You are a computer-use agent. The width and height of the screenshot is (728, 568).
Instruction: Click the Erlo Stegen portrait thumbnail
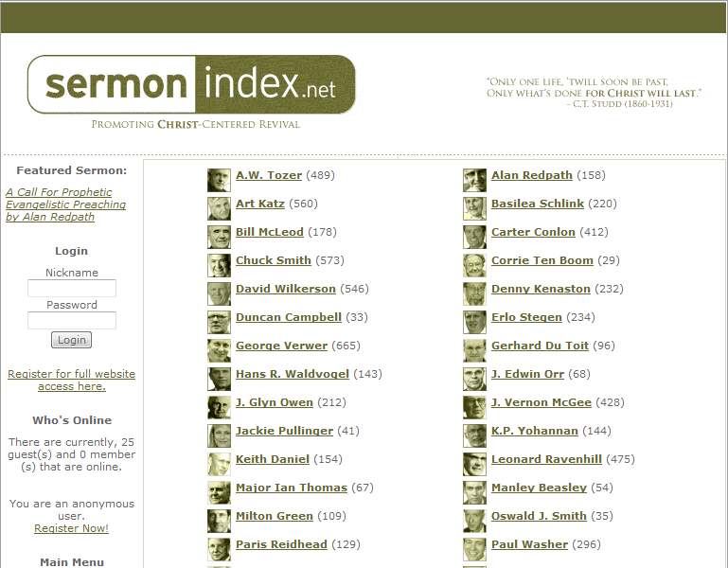click(474, 322)
